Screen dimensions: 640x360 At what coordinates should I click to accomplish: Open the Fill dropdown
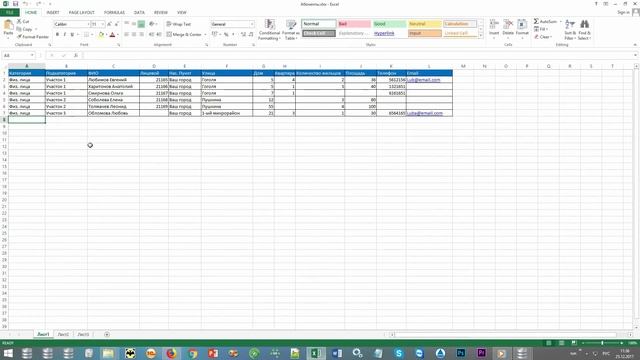point(540,29)
